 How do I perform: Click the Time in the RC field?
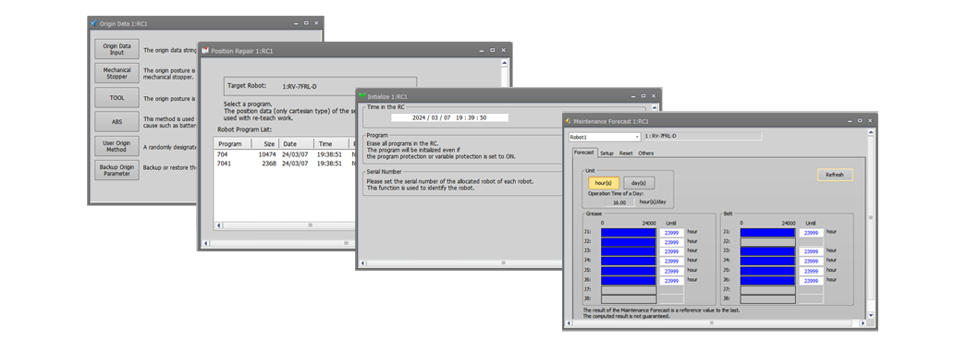point(449,117)
